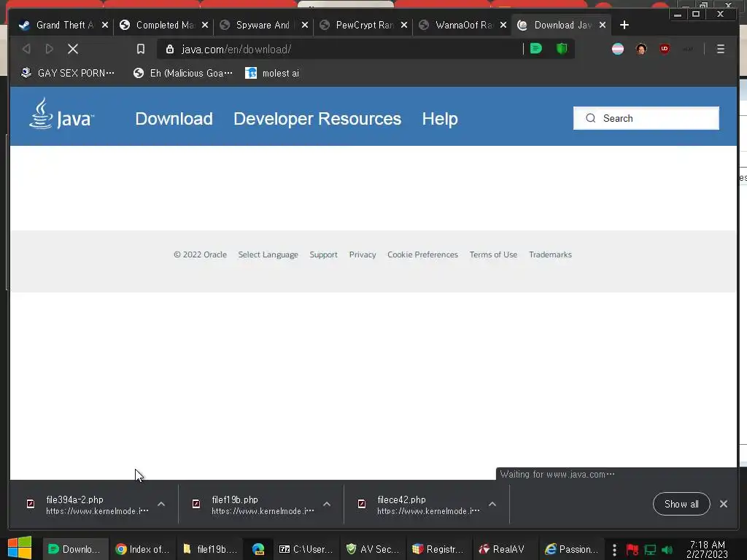This screenshot has width=747, height=560.
Task: Open the taskbar overflow dots
Action: coord(614,550)
